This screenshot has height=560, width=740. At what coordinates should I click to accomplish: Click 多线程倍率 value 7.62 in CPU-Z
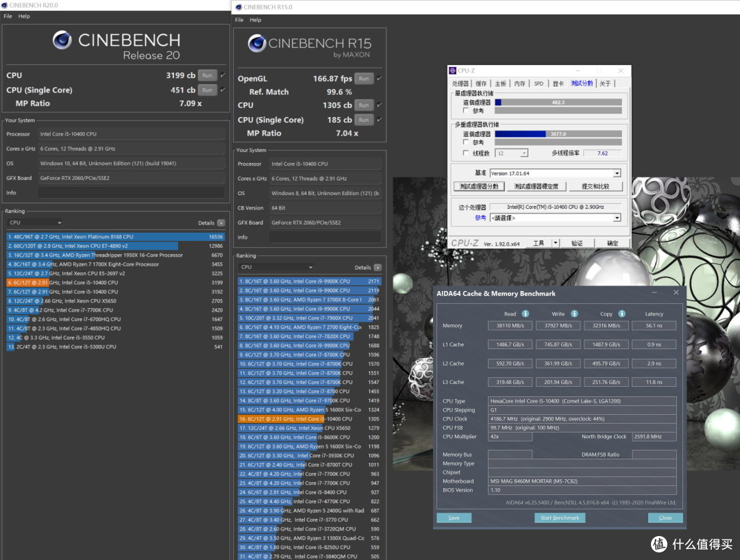coord(602,153)
